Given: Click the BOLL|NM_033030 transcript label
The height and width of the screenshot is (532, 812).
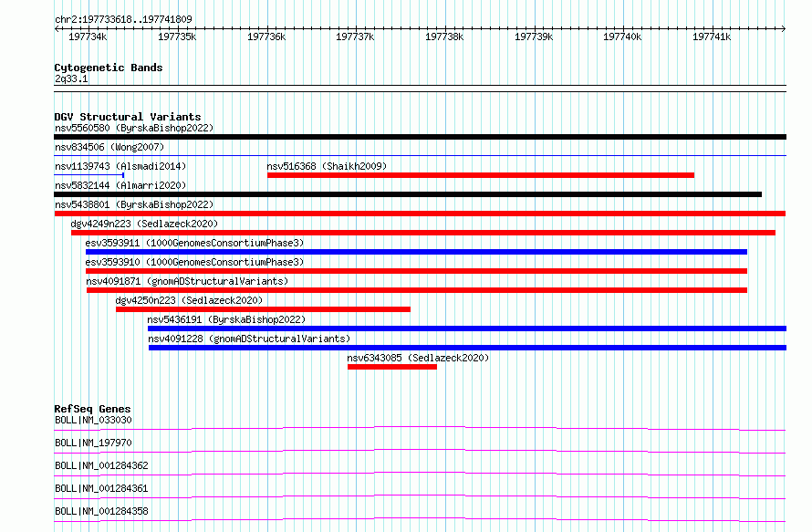Looking at the screenshot, I should pos(93,420).
